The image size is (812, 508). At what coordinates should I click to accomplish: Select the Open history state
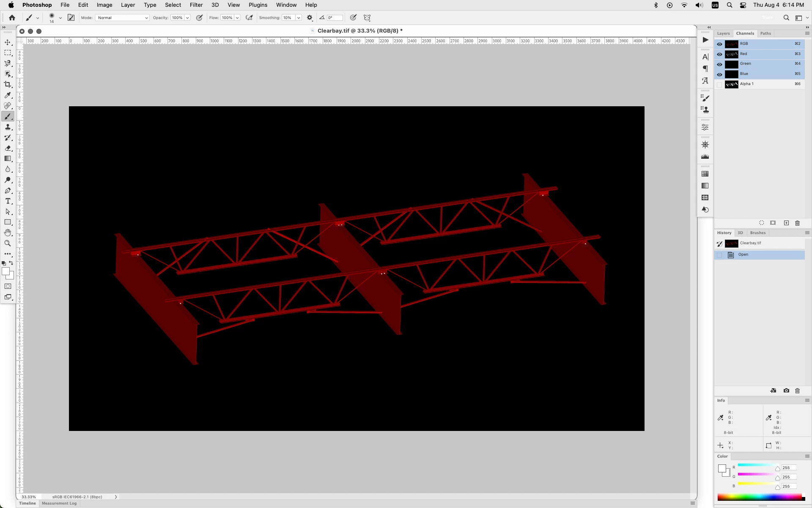pyautogui.click(x=743, y=254)
